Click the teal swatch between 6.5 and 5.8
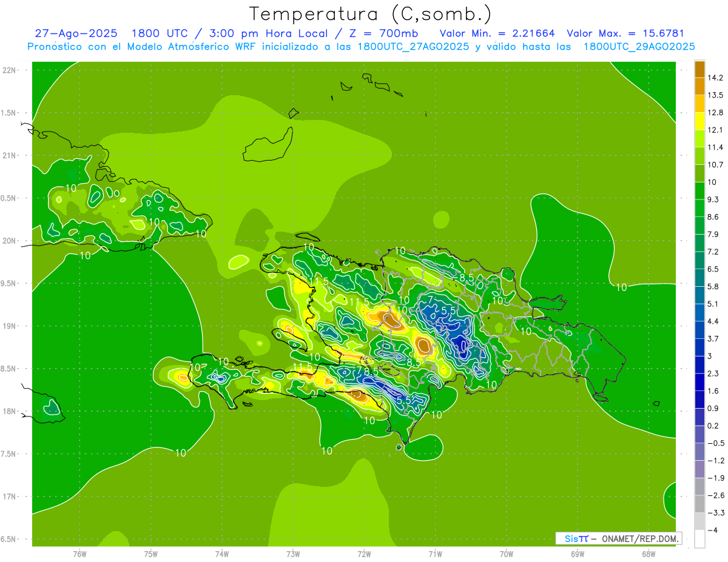The image size is (728, 562). pyautogui.click(x=699, y=277)
